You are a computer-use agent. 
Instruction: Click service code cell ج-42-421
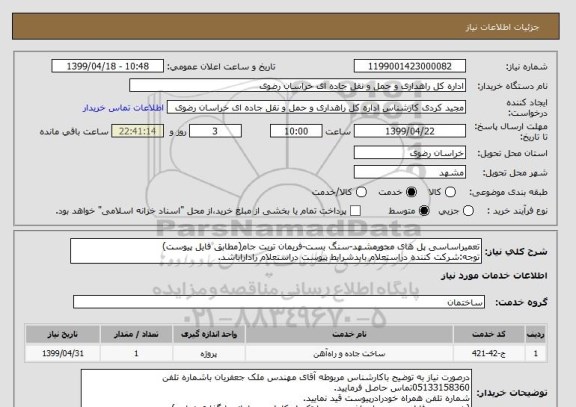(489, 354)
